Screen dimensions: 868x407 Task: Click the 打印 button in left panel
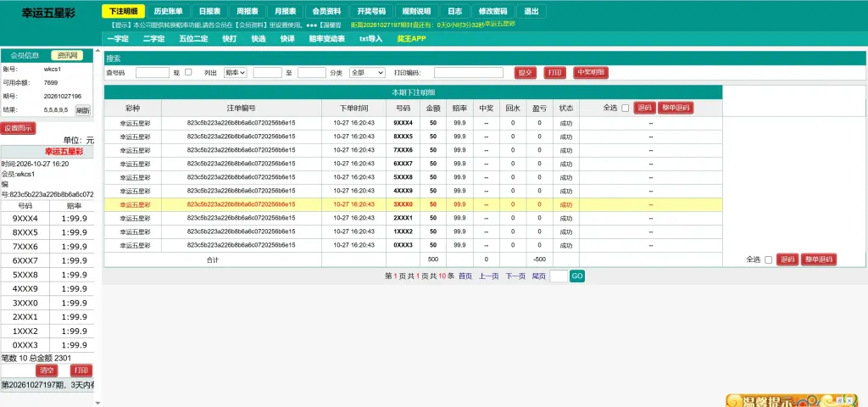[x=81, y=371]
